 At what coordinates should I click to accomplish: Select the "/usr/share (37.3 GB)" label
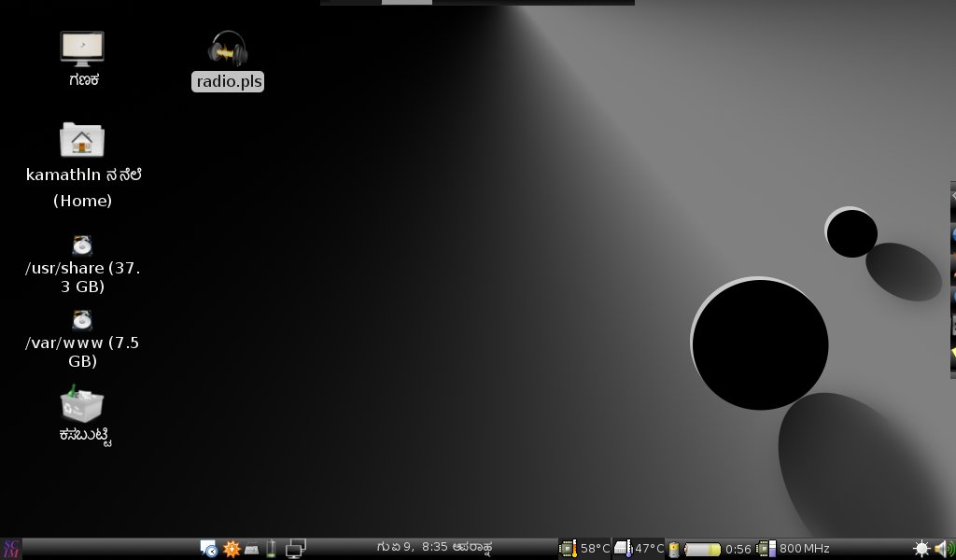coord(82,276)
